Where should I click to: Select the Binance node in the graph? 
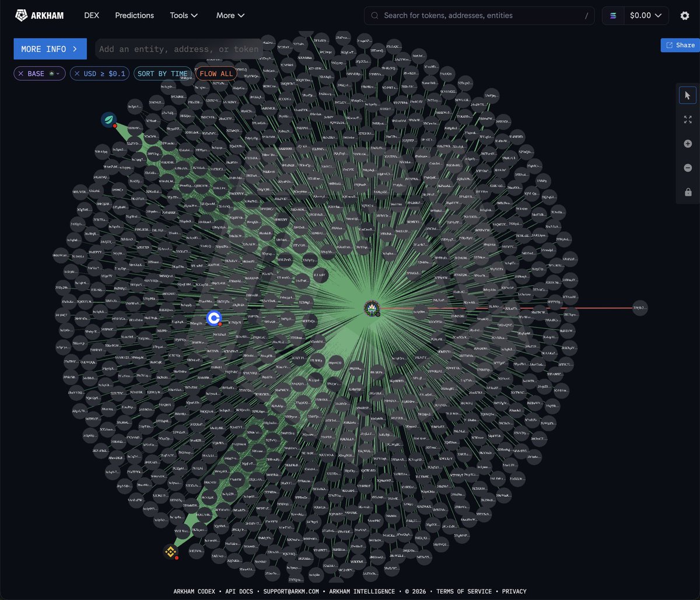(x=170, y=552)
